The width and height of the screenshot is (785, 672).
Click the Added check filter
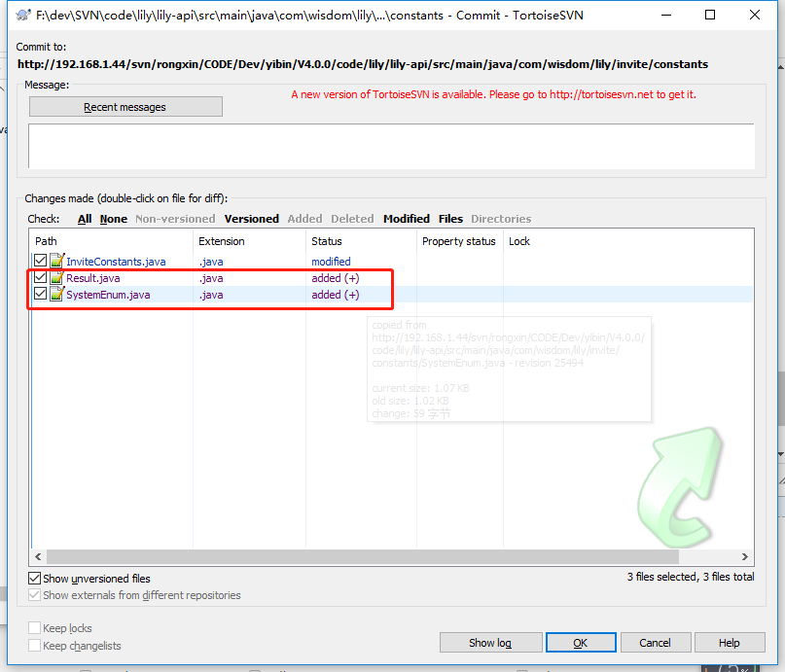(x=304, y=219)
